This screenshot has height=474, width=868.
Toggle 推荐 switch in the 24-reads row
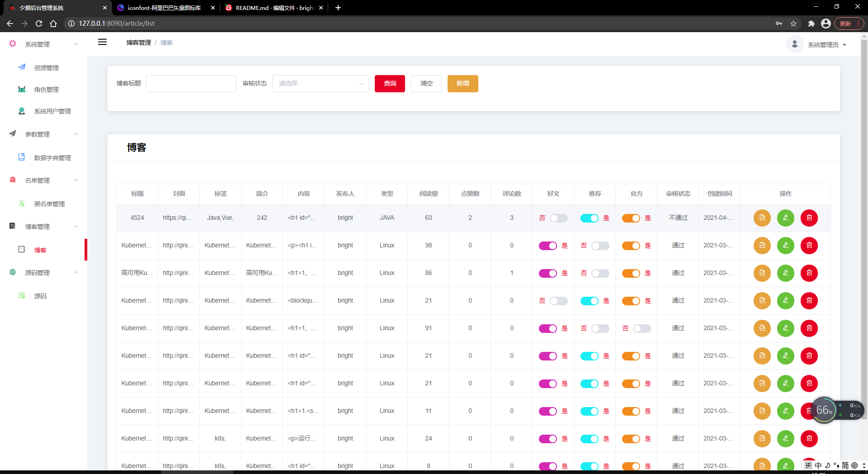click(x=590, y=439)
